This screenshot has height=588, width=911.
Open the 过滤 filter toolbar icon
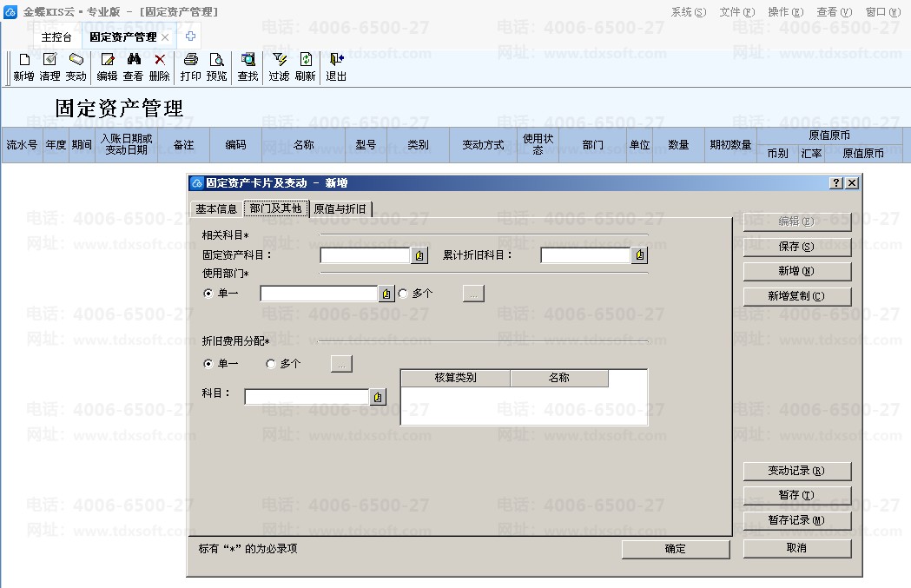(x=280, y=60)
